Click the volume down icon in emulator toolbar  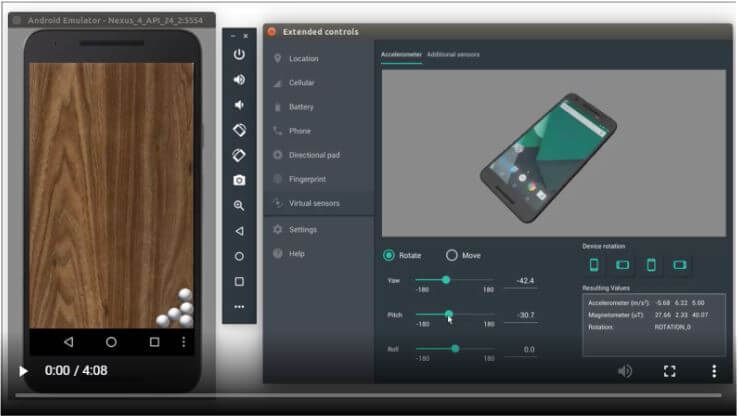pyautogui.click(x=239, y=105)
